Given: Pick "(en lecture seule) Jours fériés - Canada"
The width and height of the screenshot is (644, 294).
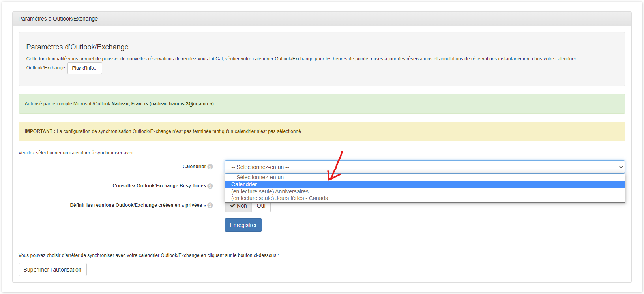Looking at the screenshot, I should point(425,198).
